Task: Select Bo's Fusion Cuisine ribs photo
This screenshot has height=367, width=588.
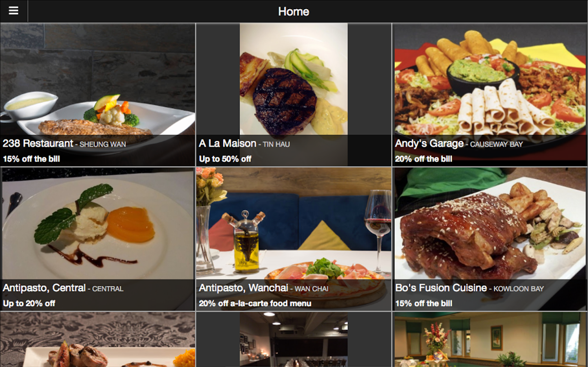Action: tap(490, 239)
